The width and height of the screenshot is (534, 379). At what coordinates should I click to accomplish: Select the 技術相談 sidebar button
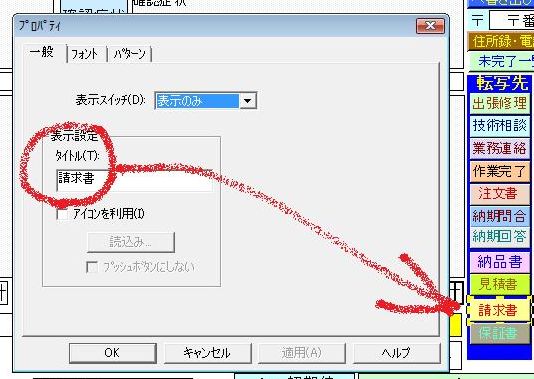click(x=499, y=125)
